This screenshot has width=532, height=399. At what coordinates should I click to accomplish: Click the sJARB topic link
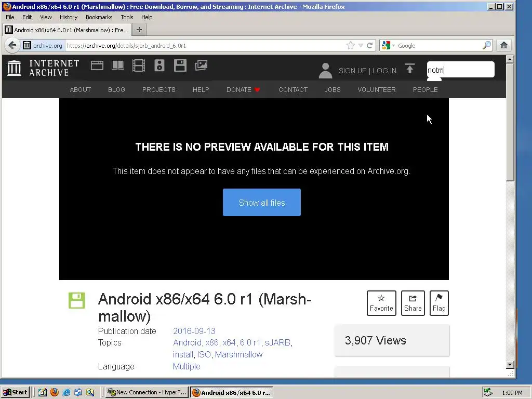point(277,342)
